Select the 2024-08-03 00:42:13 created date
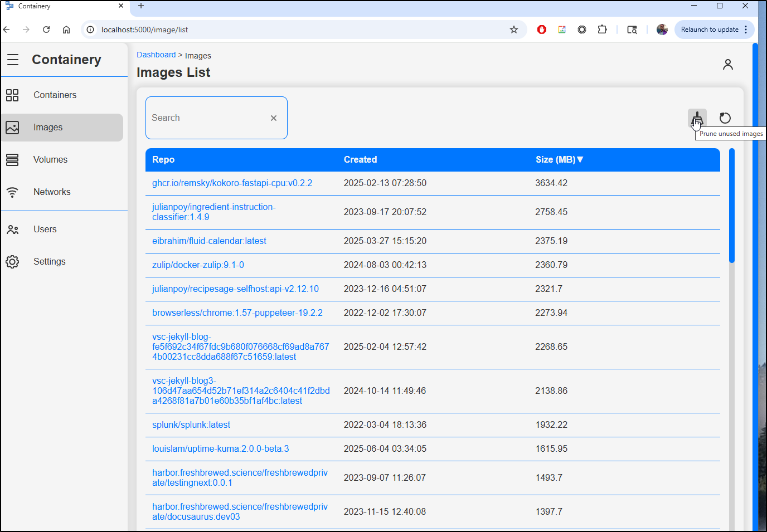Screen dimensions: 767x532 [385, 265]
